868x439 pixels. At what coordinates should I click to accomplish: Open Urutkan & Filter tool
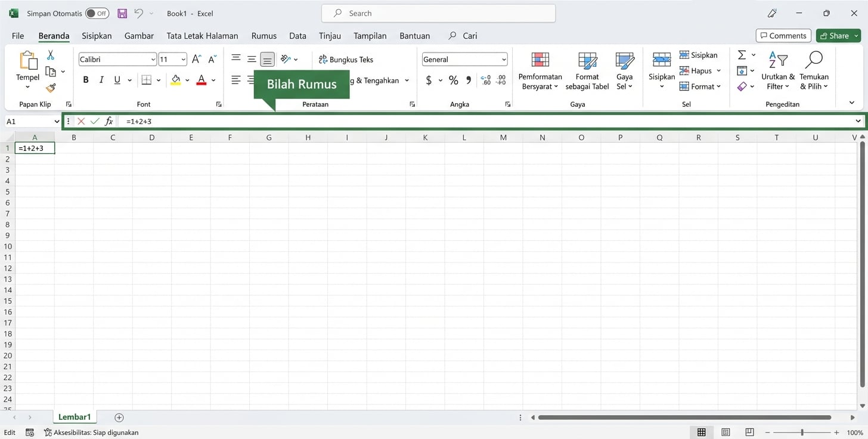click(777, 70)
